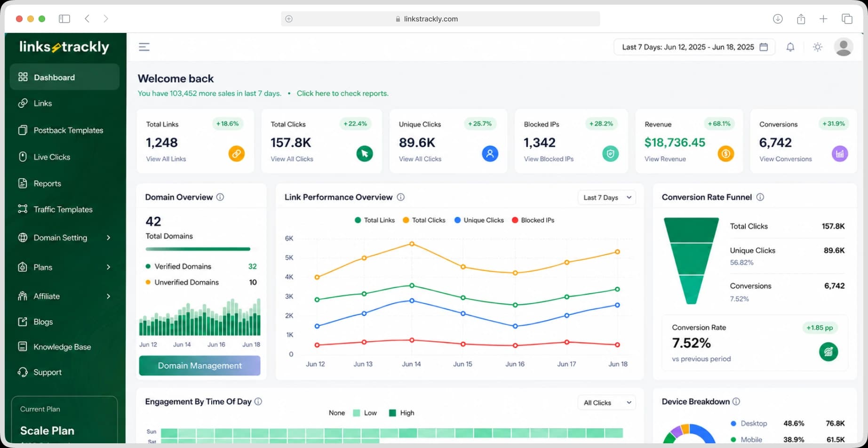
Task: Click the dollar coin icon in Revenue card
Action: tap(726, 153)
